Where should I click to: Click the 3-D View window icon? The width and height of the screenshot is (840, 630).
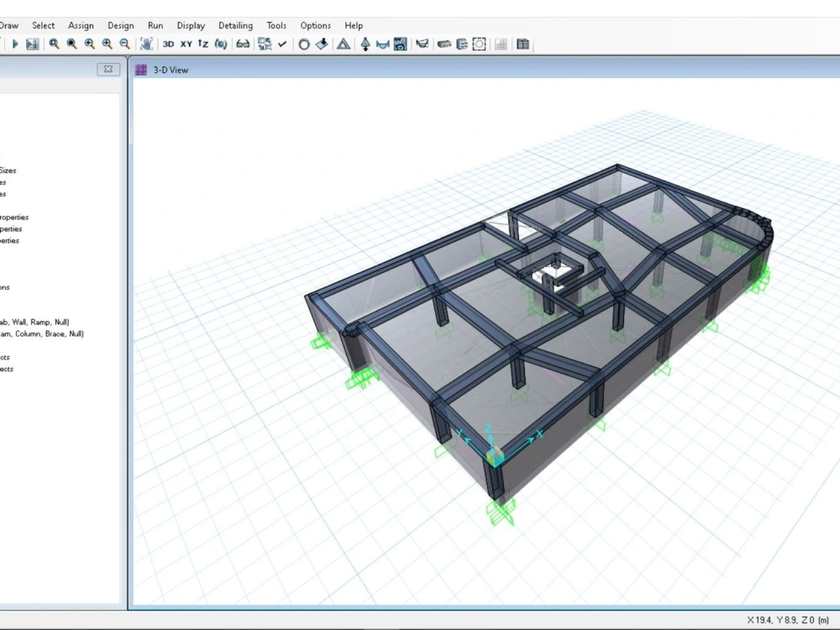coord(141,70)
